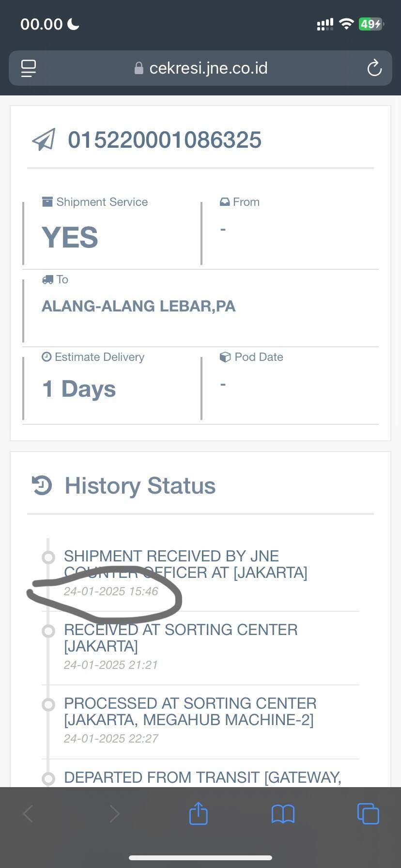Click the clock icon beside Estimate Delivery
The width and height of the screenshot is (401, 868).
(46, 356)
